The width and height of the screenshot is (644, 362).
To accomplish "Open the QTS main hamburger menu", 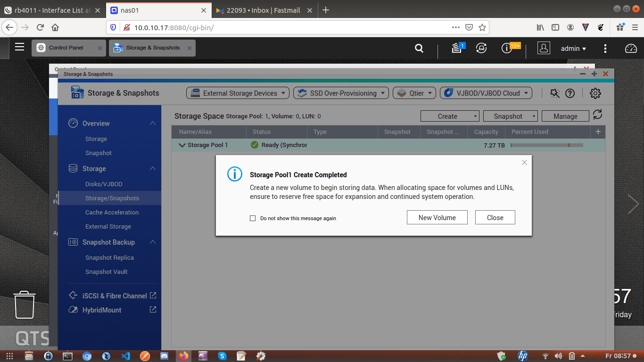I will point(19,47).
